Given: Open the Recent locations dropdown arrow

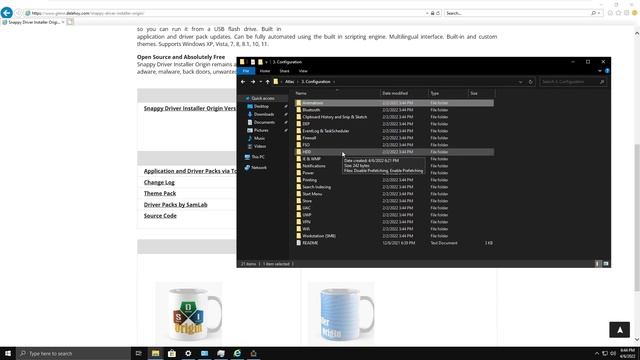Looking at the screenshot, I should [260, 82].
